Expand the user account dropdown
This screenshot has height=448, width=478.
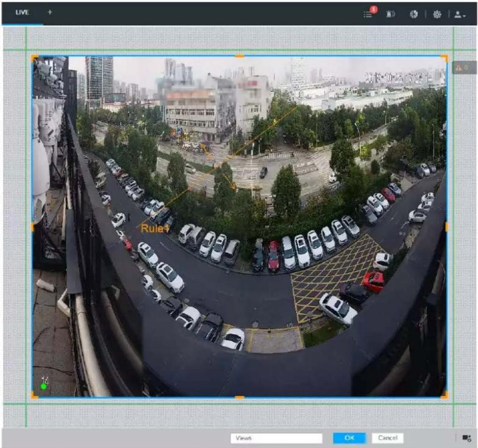pyautogui.click(x=460, y=14)
